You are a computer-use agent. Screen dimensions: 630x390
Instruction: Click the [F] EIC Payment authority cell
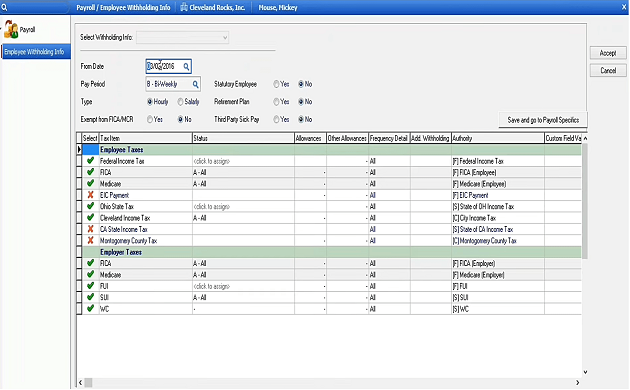point(498,196)
